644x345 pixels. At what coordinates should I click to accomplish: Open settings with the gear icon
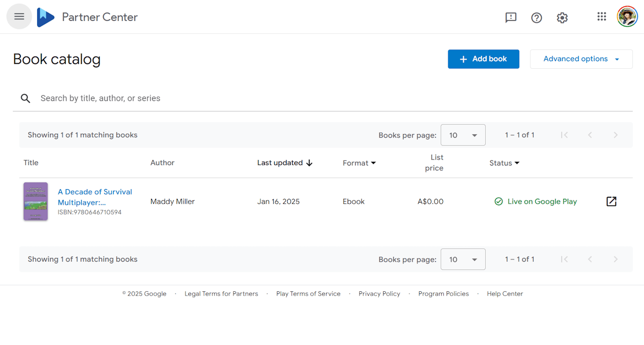(x=562, y=18)
